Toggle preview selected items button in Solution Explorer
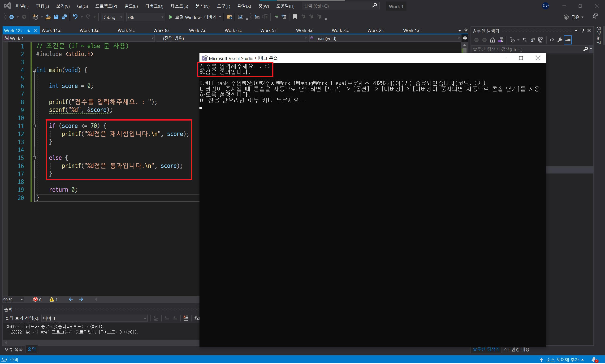Screen dimensions: 605x364 coord(568,40)
